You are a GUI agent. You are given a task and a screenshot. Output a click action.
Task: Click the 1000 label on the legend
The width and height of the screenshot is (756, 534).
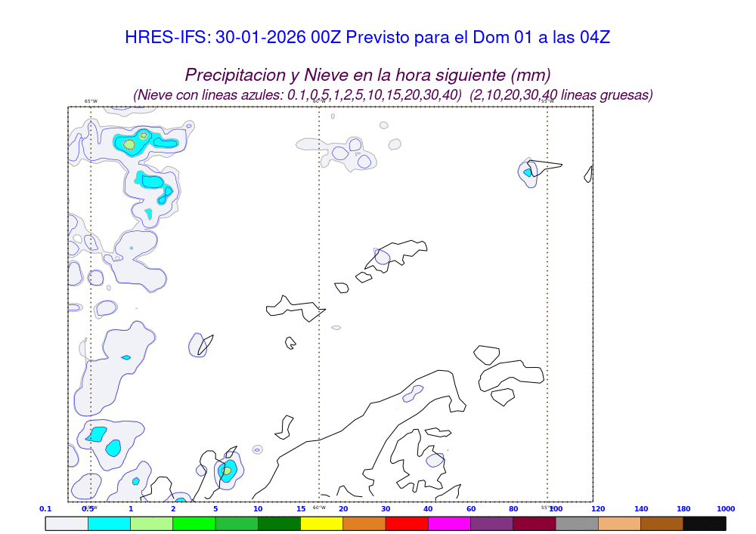(x=725, y=509)
